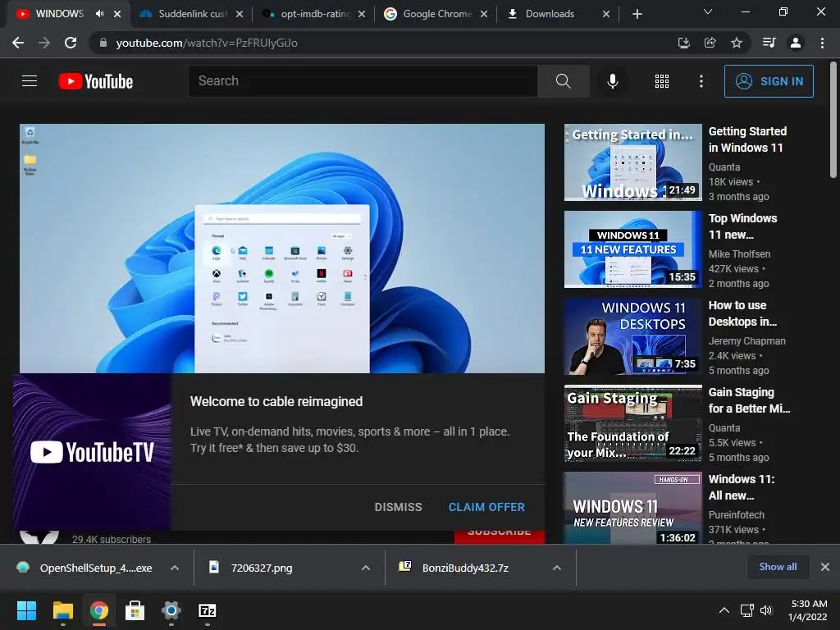Click the Chrome forward arrow
Image resolution: width=840 pixels, height=630 pixels.
44,43
